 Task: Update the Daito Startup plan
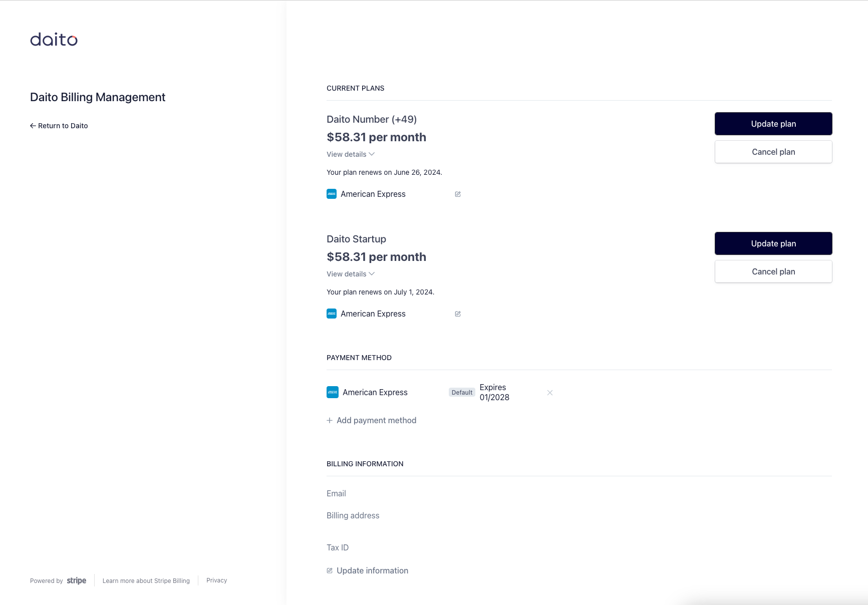point(773,243)
